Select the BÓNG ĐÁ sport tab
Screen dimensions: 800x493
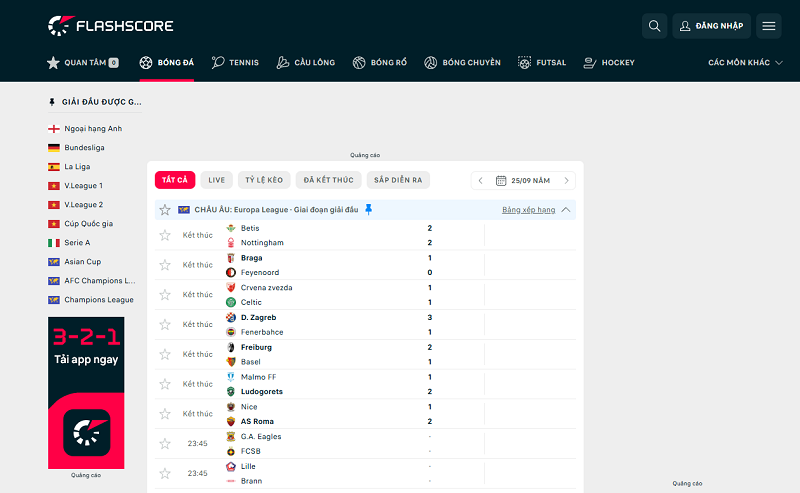coord(167,63)
